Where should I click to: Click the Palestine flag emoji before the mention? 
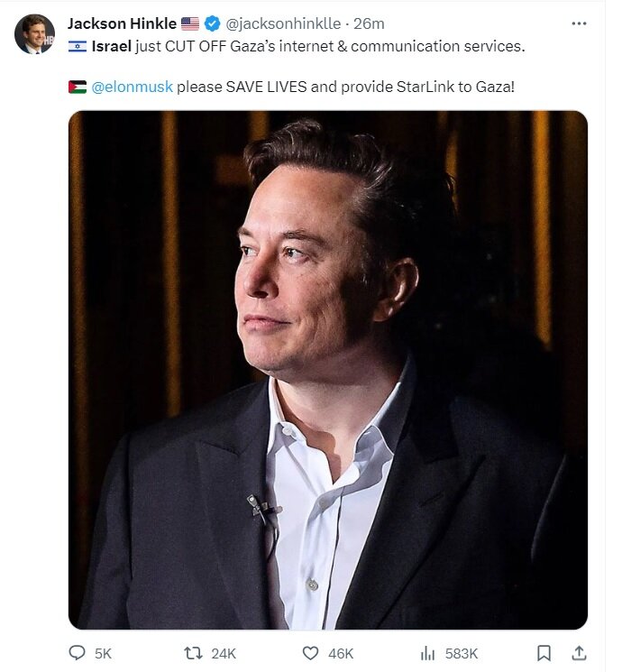tap(78, 87)
